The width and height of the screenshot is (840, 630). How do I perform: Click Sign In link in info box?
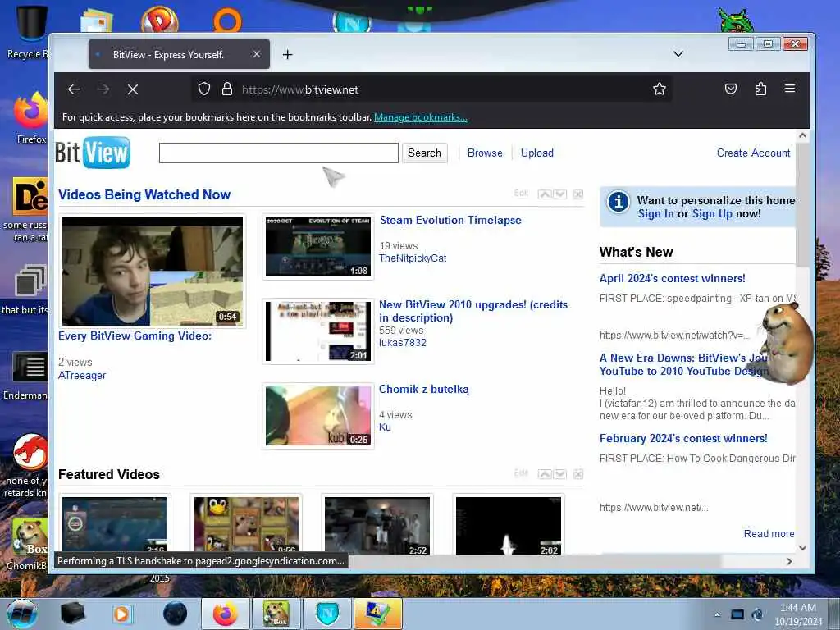coord(655,214)
